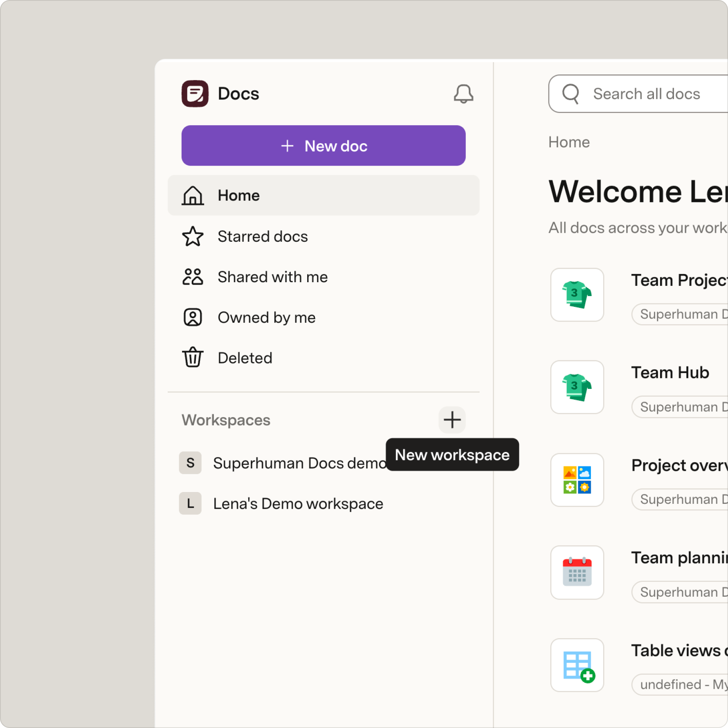Click the Welcome heading text
Screen dimensions: 728x728
point(638,191)
